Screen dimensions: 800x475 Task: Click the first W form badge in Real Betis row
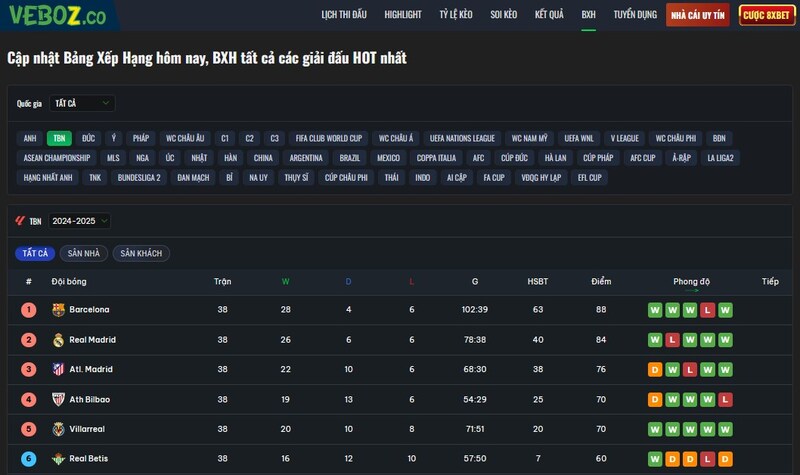point(655,459)
